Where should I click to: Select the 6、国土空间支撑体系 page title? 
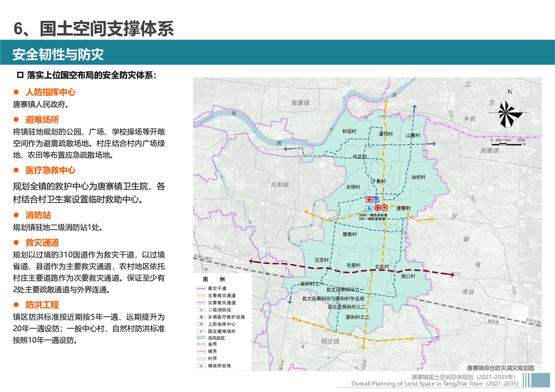93,29
